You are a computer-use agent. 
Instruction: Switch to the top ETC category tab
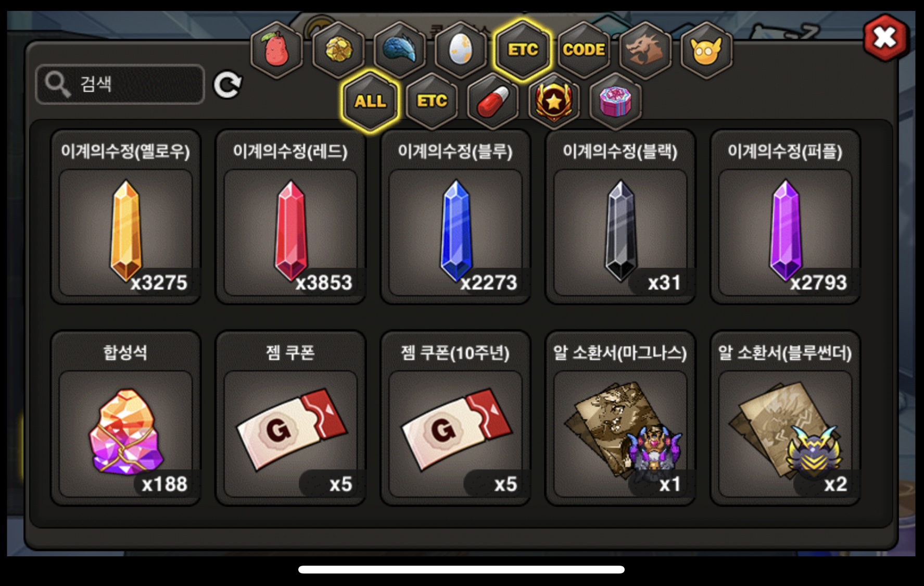pos(523,49)
